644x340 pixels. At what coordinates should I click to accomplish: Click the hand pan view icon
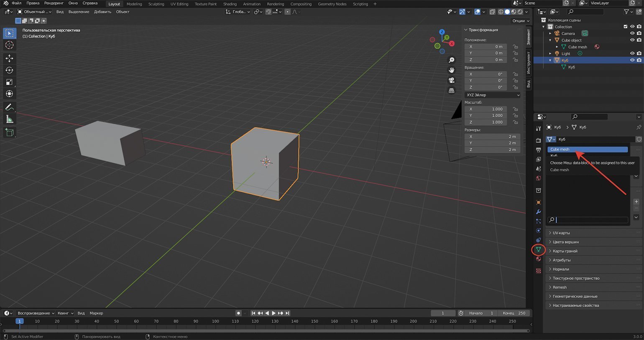pos(452,70)
